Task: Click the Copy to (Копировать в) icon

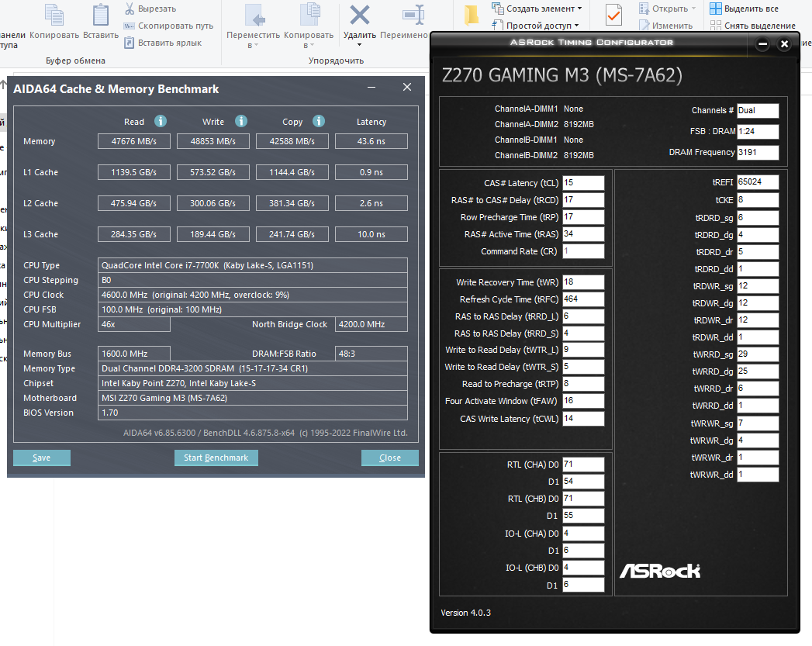Action: click(309, 15)
